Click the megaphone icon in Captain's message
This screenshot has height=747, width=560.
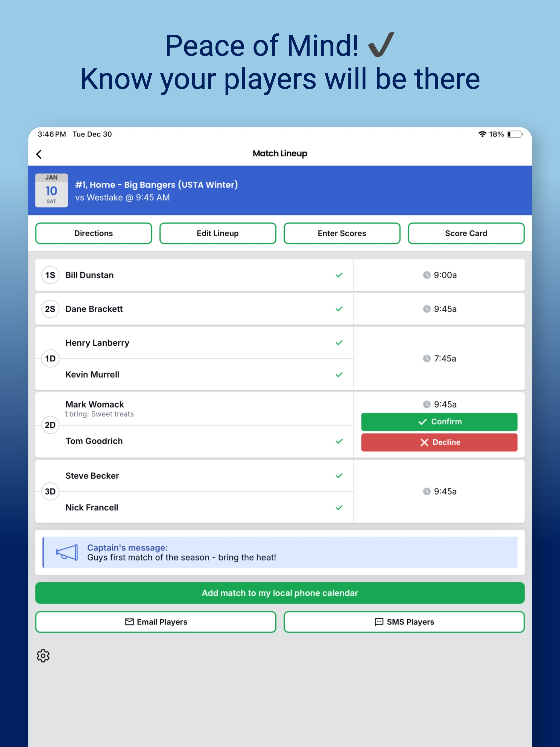(67, 553)
